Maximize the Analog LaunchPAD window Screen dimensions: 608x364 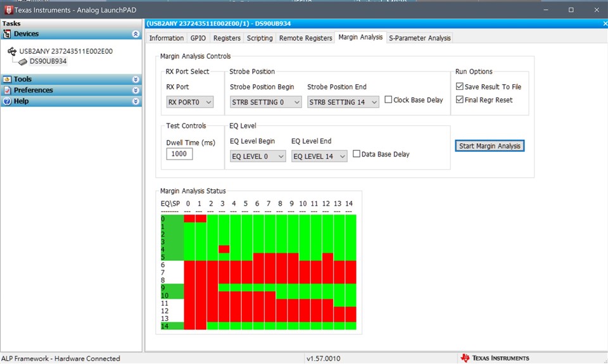coord(571,10)
